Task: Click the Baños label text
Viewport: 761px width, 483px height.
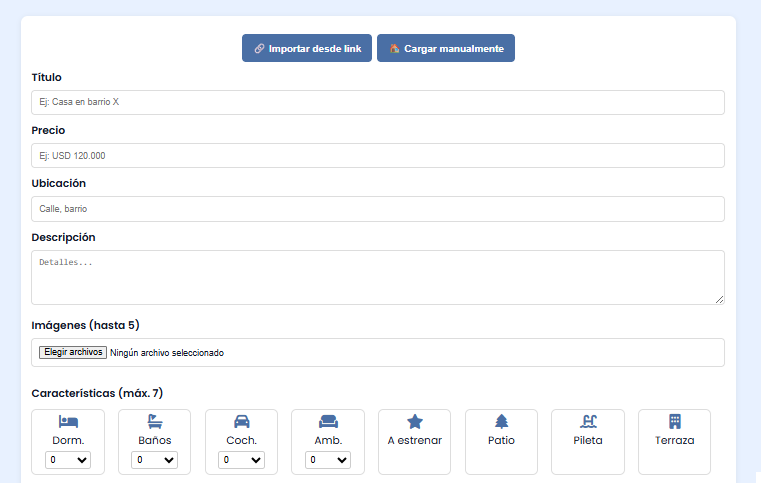Action: pyautogui.click(x=155, y=440)
